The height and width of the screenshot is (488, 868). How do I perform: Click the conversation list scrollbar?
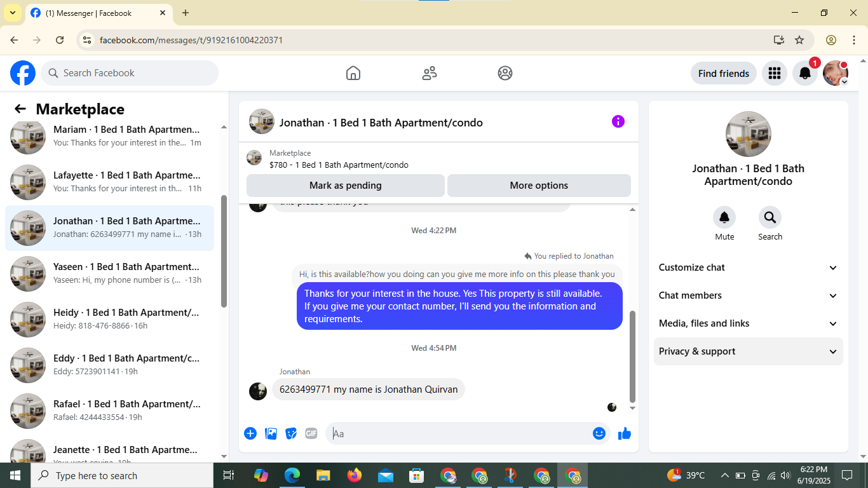click(224, 251)
